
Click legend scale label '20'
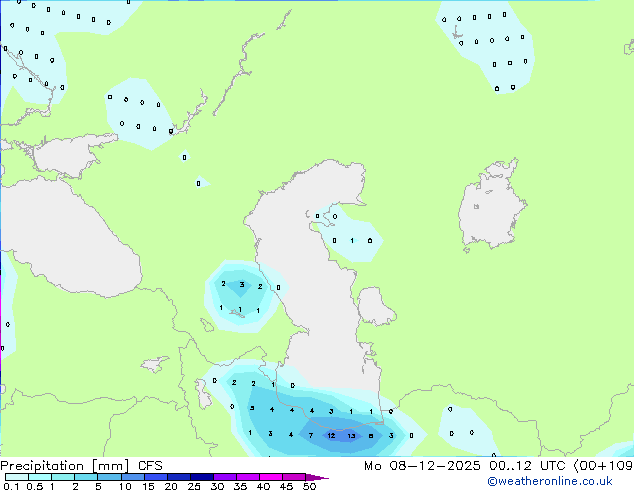click(171, 486)
